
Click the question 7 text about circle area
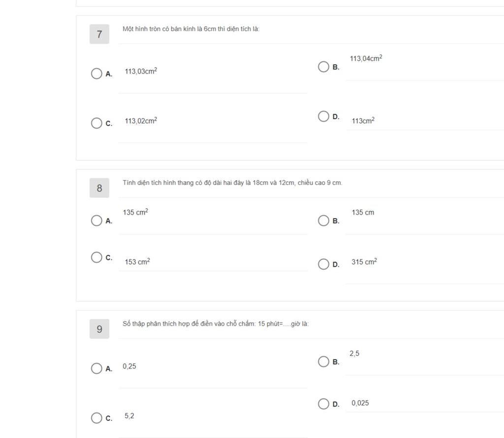point(191,29)
